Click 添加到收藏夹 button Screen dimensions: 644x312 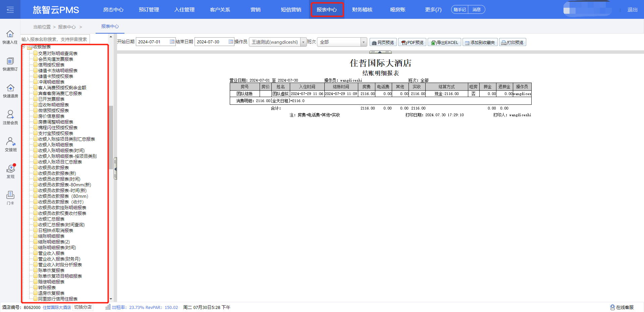(480, 42)
